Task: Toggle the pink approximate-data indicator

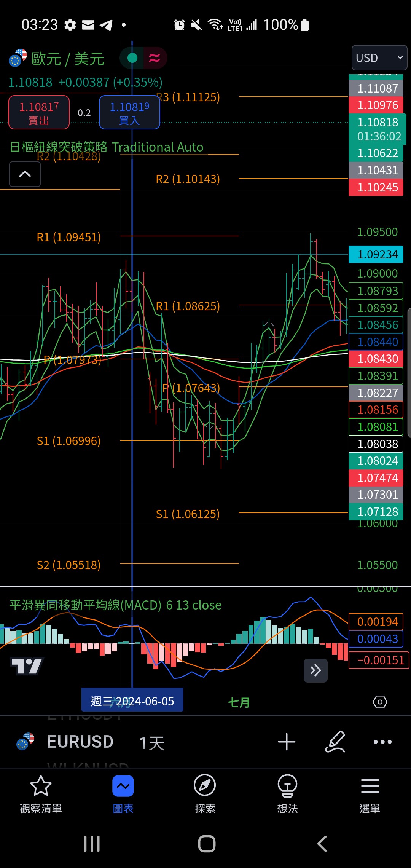Action: 155,58
